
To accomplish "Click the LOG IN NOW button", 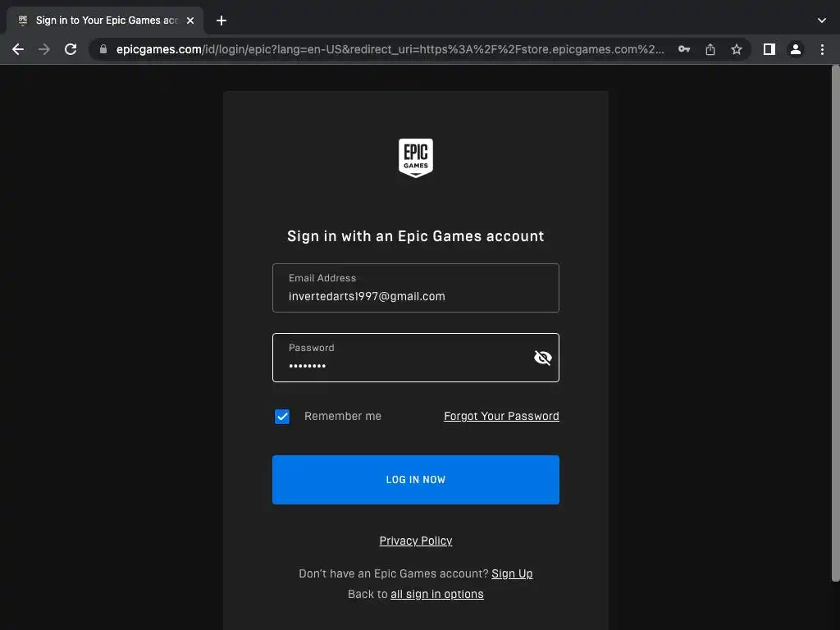I will (x=416, y=479).
